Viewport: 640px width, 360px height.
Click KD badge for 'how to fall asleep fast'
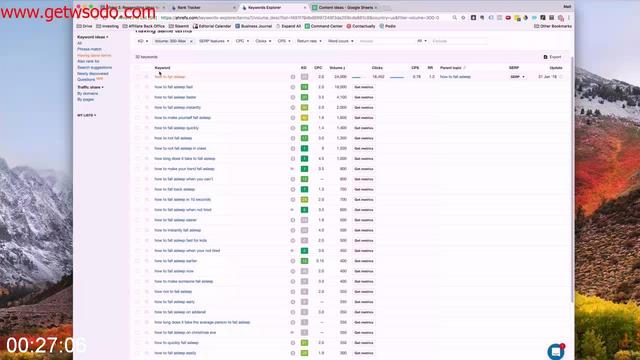click(x=304, y=87)
